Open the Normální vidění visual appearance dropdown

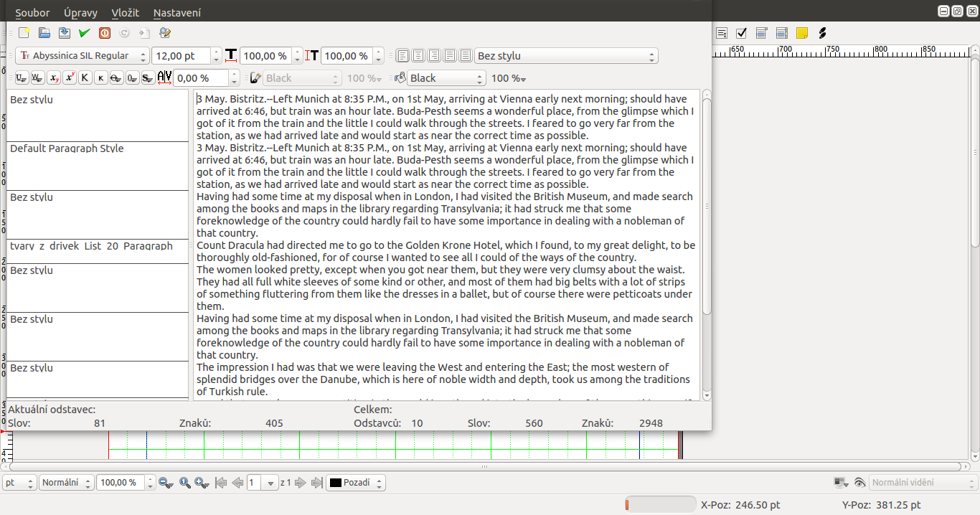click(x=923, y=483)
